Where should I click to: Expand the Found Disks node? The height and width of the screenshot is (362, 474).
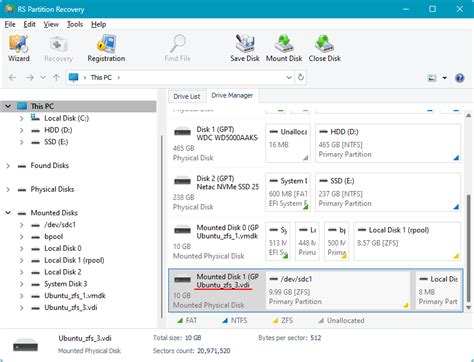pos(8,166)
